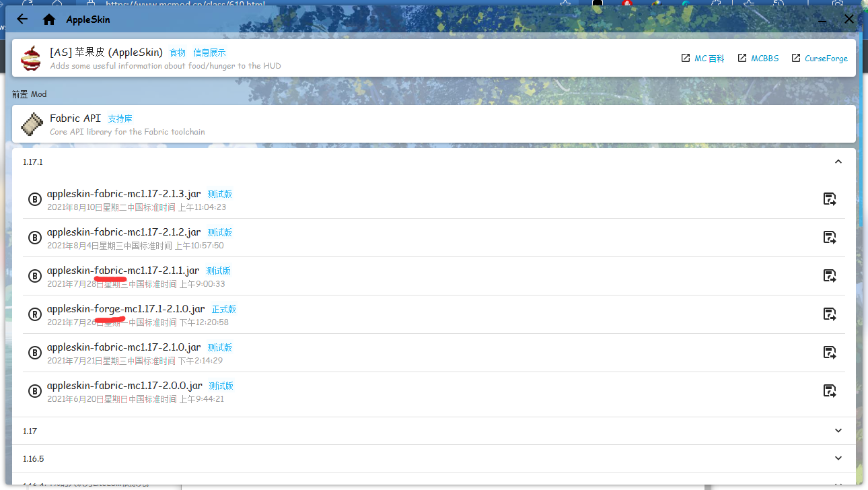868x490 pixels.
Task: Click the AppleSkin apple mod icon
Action: click(x=31, y=59)
